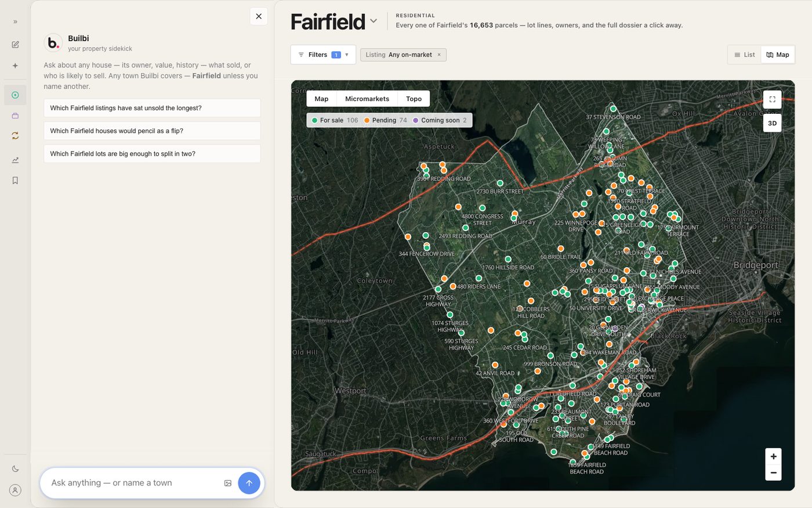The width and height of the screenshot is (812, 508).
Task: Remove the Listing Any on-market filter chip
Action: [439, 55]
